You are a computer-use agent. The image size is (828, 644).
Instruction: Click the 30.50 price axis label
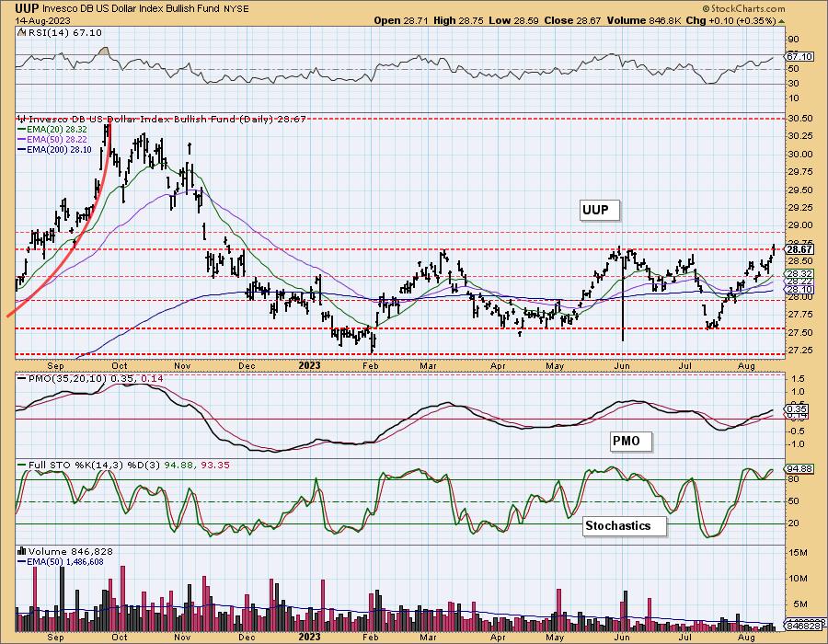point(799,119)
